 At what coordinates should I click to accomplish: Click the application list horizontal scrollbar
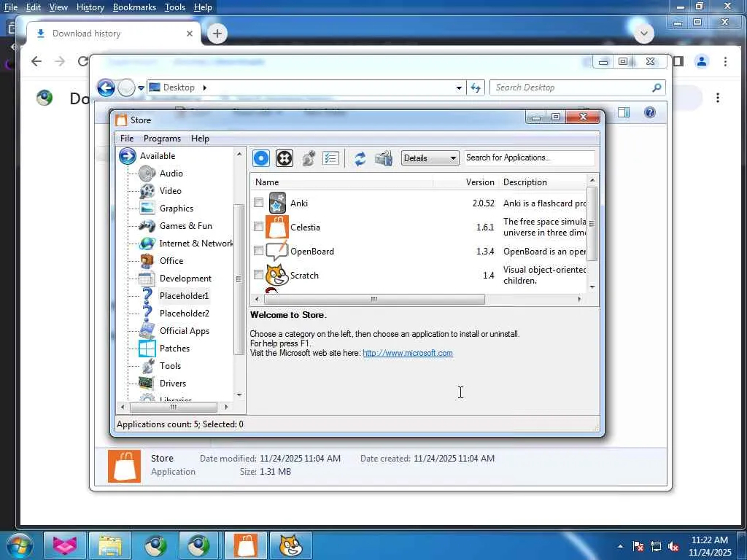[x=374, y=299]
